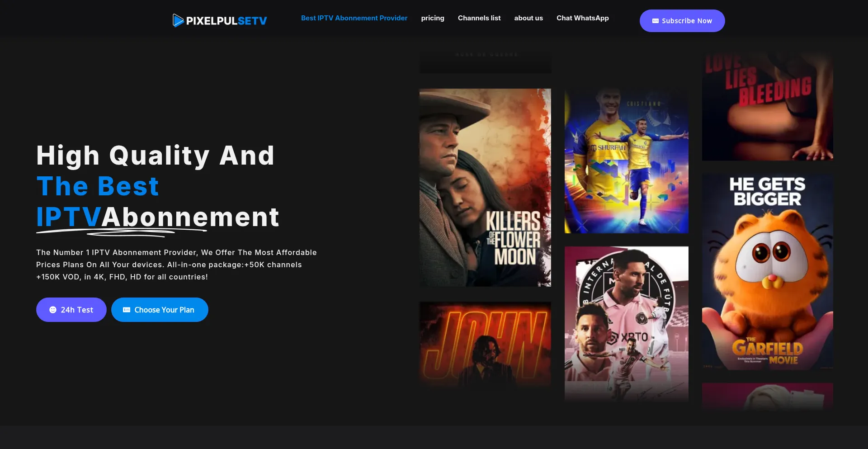Image resolution: width=868 pixels, height=449 pixels.
Task: Click the card icon inside Subscribe Now button
Action: click(x=655, y=20)
